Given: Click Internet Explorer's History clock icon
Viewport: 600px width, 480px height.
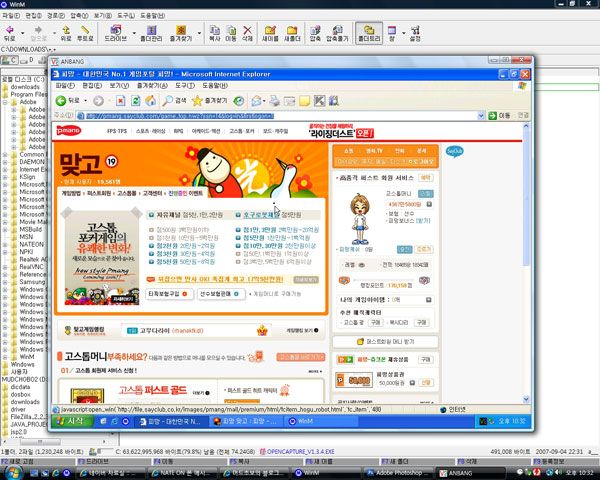Looking at the screenshot, I should tap(239, 101).
